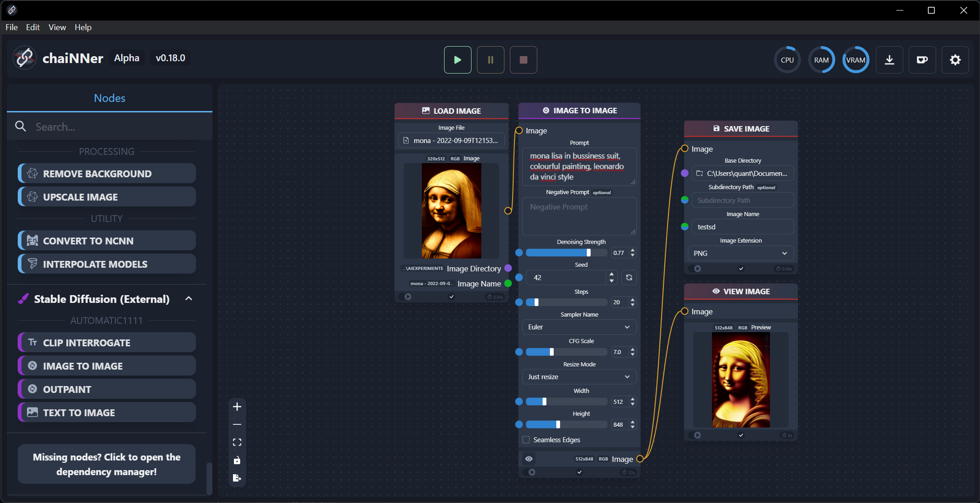
Task: Select the Remove Background node
Action: [x=107, y=173]
